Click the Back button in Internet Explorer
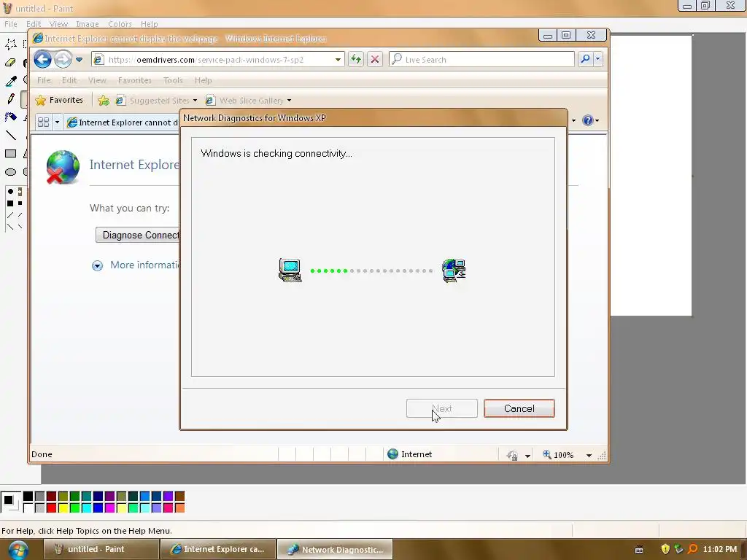Viewport: 747px width, 560px height. click(x=42, y=60)
